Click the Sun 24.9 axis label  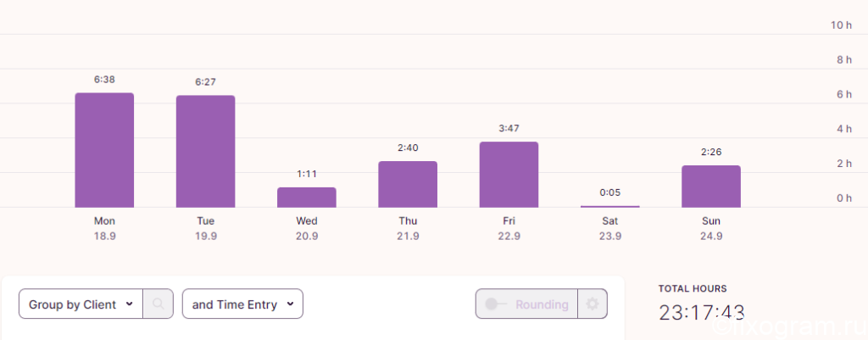pos(711,229)
